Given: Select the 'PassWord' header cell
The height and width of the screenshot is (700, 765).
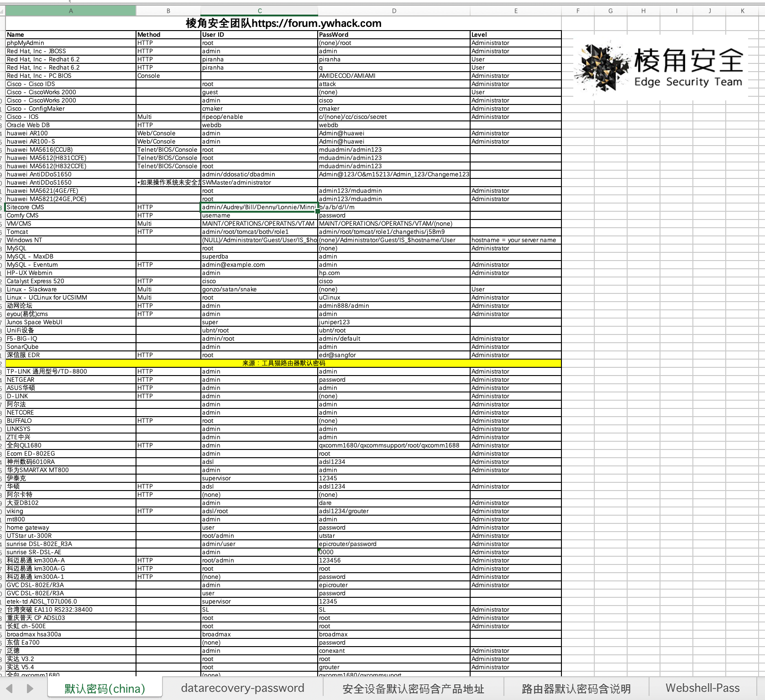Looking at the screenshot, I should 394,35.
